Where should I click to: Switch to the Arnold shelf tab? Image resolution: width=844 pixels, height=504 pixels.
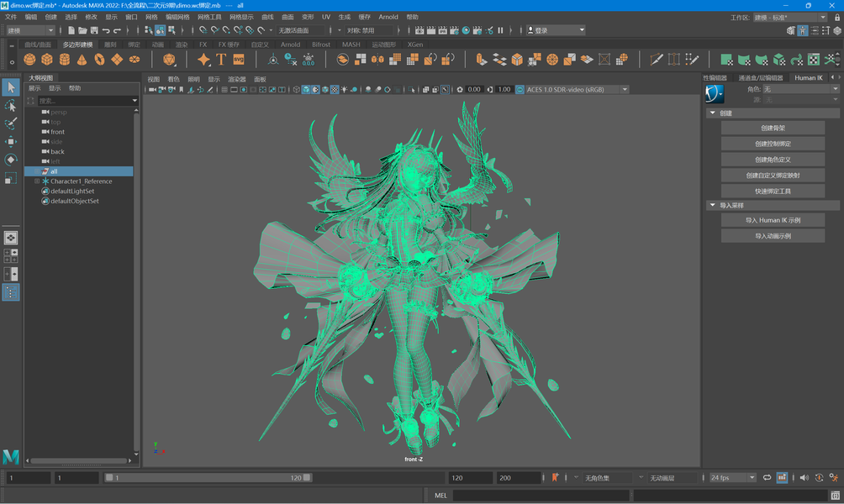coord(290,45)
